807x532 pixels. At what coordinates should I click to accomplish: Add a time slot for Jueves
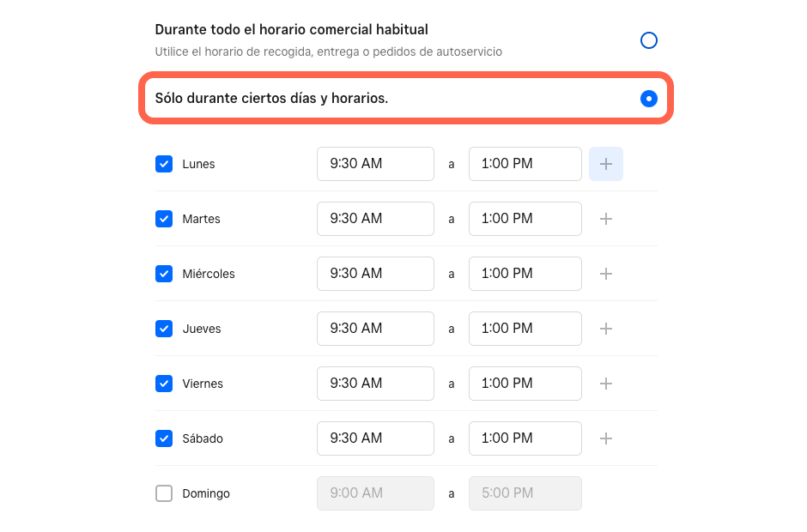[x=606, y=329]
